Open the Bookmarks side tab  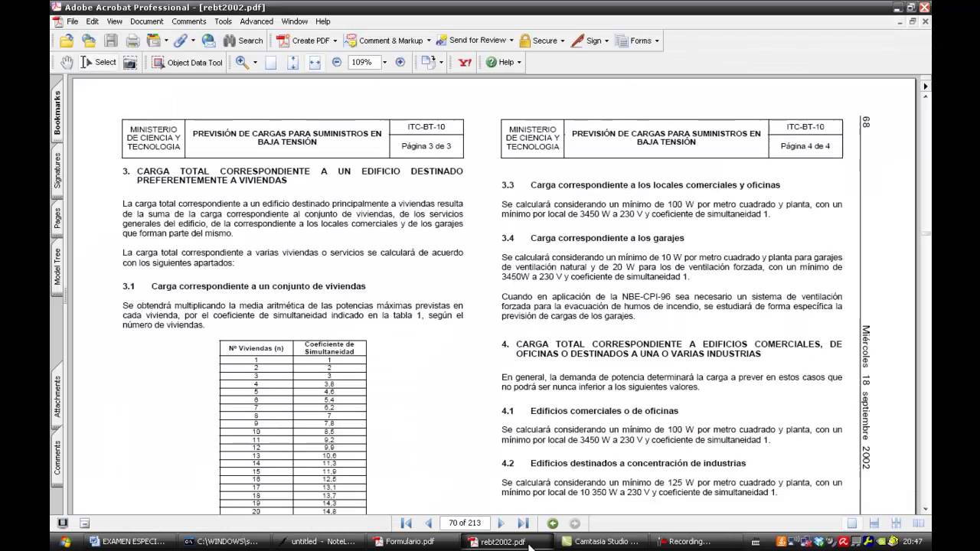coord(57,112)
